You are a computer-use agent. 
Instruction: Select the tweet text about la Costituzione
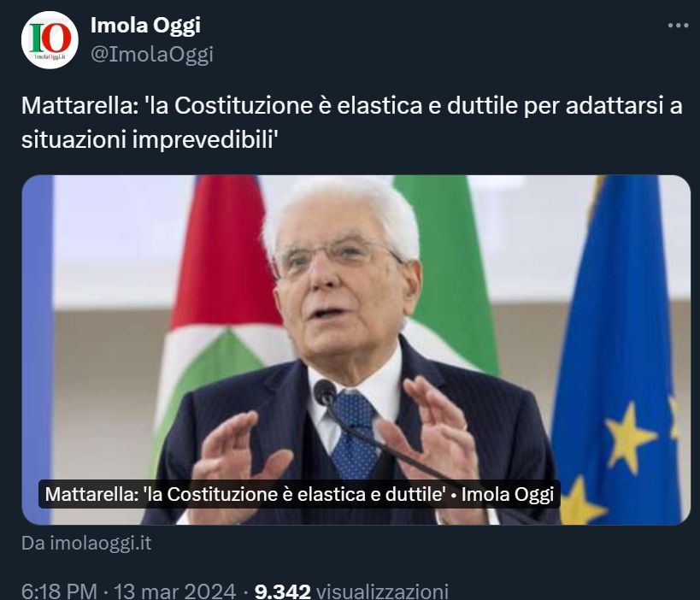tap(352, 122)
